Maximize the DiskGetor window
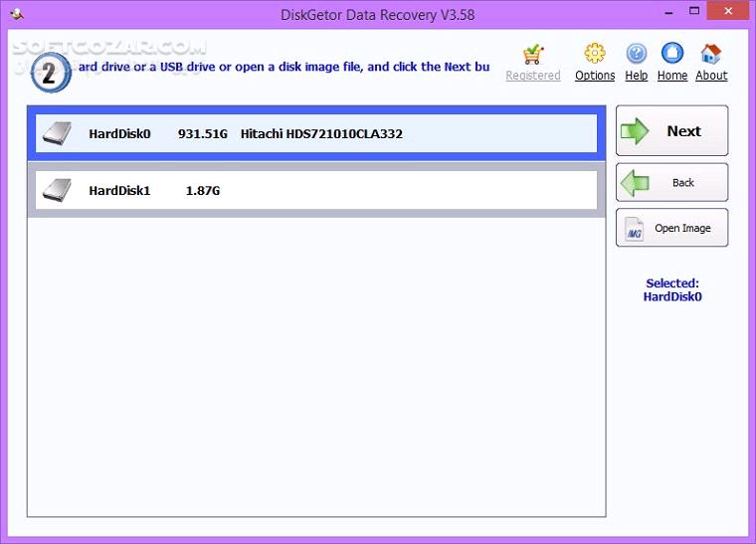The height and width of the screenshot is (544, 756). coord(694,12)
